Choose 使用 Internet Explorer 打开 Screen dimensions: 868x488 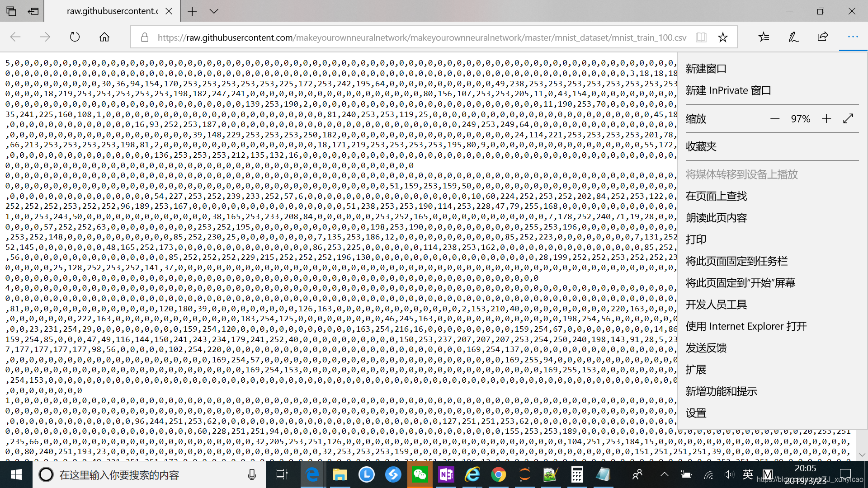coord(772,326)
